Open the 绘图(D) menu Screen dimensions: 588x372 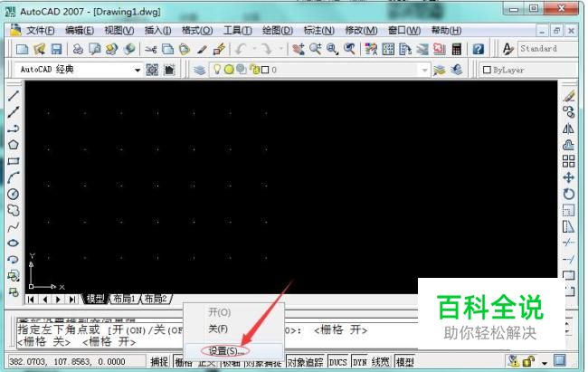click(x=278, y=31)
